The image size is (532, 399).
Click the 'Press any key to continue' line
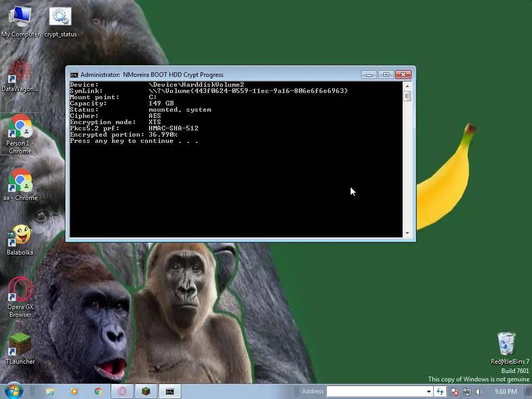[134, 141]
